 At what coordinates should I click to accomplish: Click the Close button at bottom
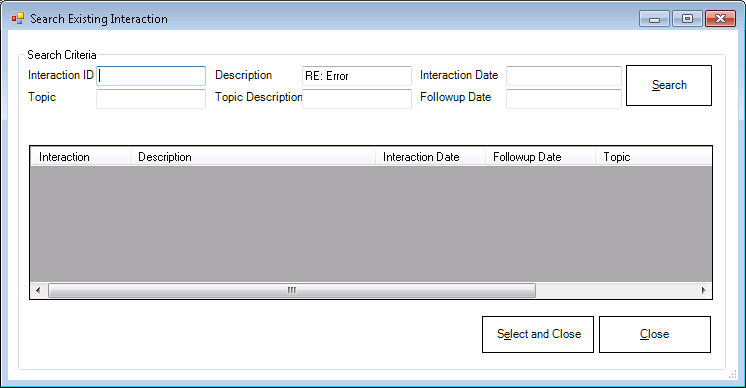click(x=655, y=334)
